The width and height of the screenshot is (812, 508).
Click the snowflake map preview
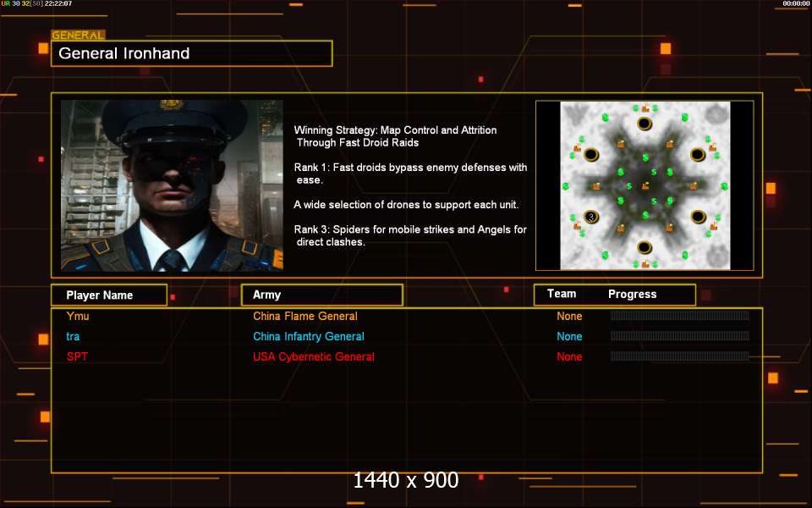tap(645, 185)
